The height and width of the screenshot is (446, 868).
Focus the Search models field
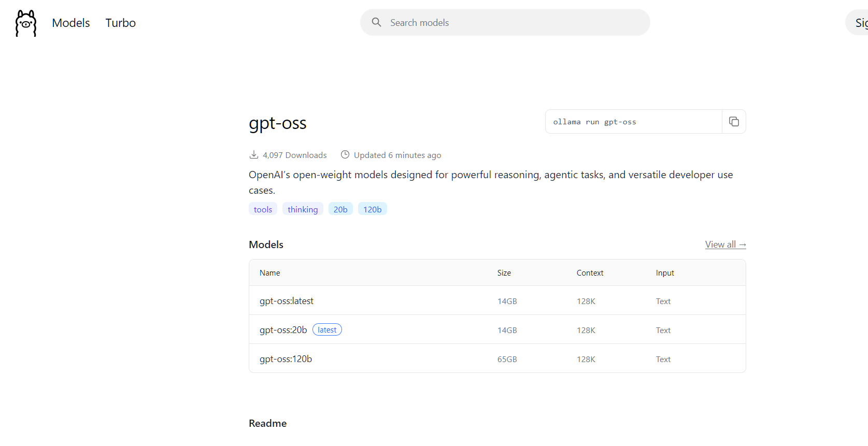(505, 22)
